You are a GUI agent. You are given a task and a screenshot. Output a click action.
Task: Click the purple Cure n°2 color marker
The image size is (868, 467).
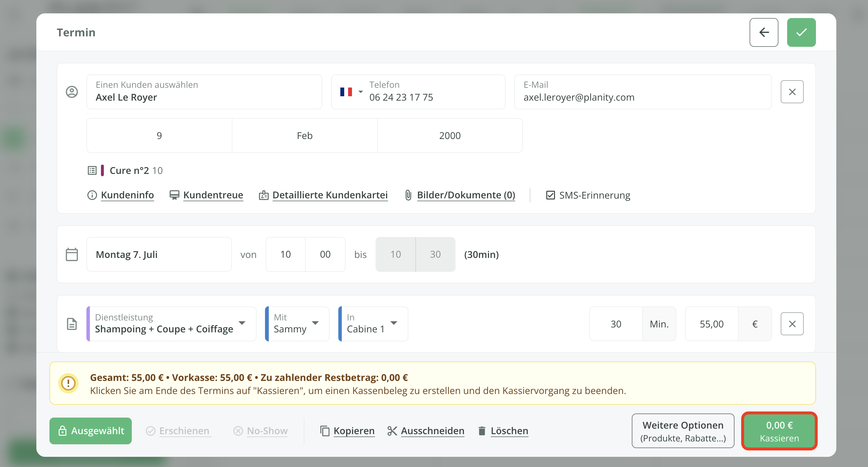[x=102, y=170]
